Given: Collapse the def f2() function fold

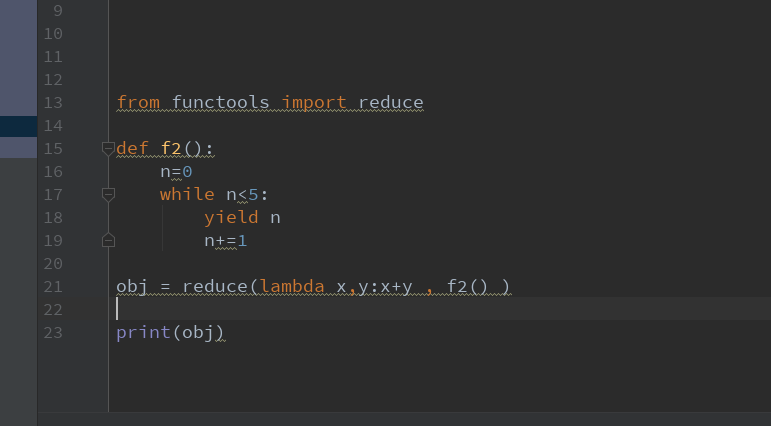Looking at the screenshot, I should click(x=109, y=149).
